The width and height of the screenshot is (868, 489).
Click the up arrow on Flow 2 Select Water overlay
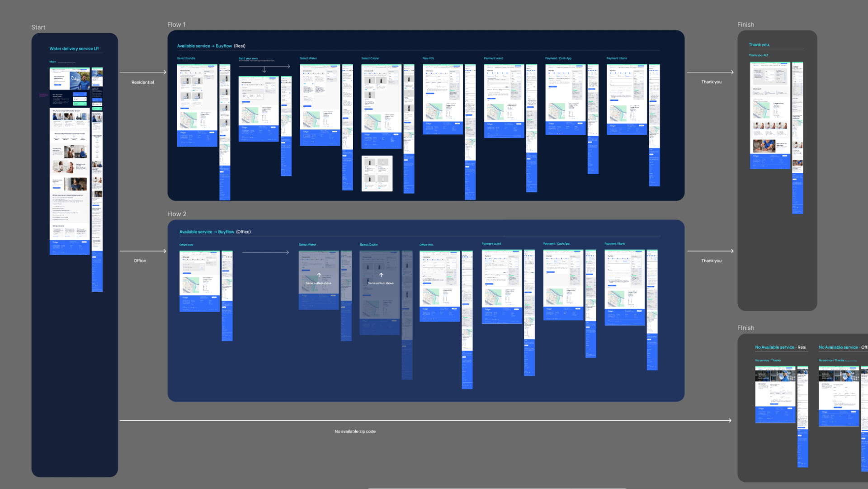click(319, 275)
